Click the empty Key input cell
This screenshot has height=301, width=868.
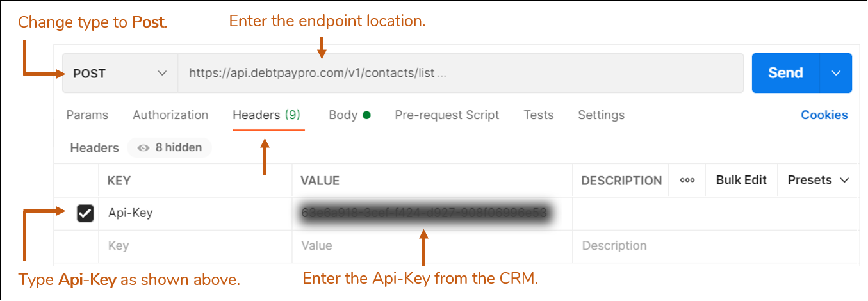coord(195,246)
